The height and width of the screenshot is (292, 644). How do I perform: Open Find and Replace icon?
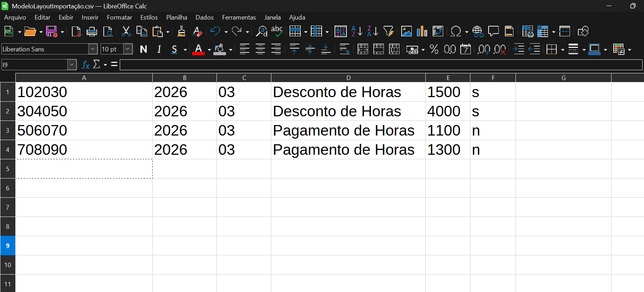click(x=262, y=31)
